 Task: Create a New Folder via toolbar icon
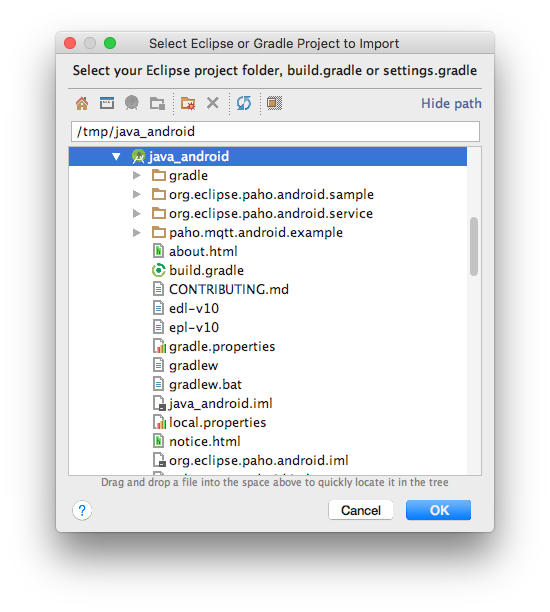point(188,103)
